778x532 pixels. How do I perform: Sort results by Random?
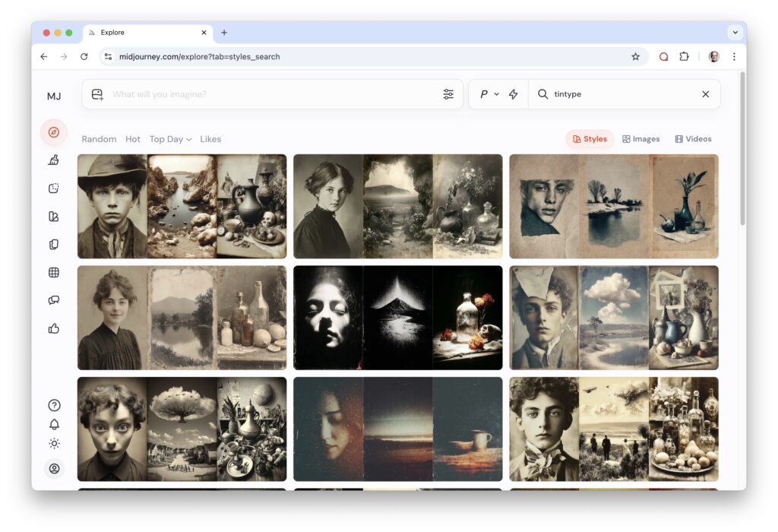point(99,139)
